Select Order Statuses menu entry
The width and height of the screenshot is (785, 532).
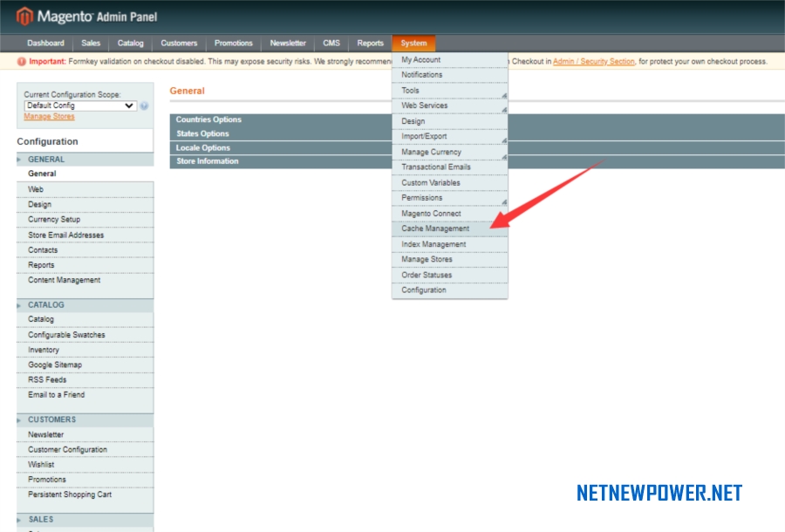449,275
